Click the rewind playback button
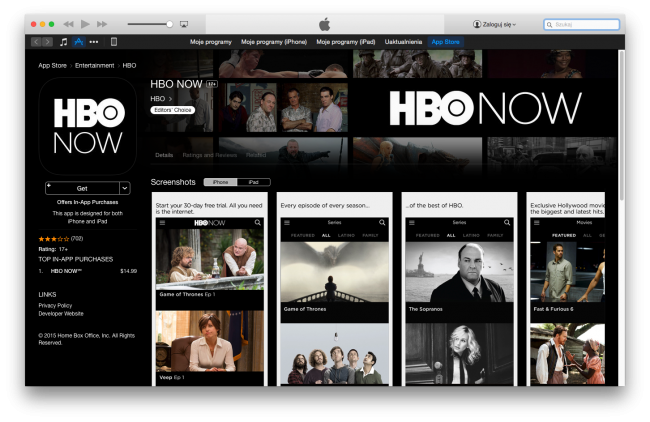This screenshot has width=650, height=422. click(68, 24)
